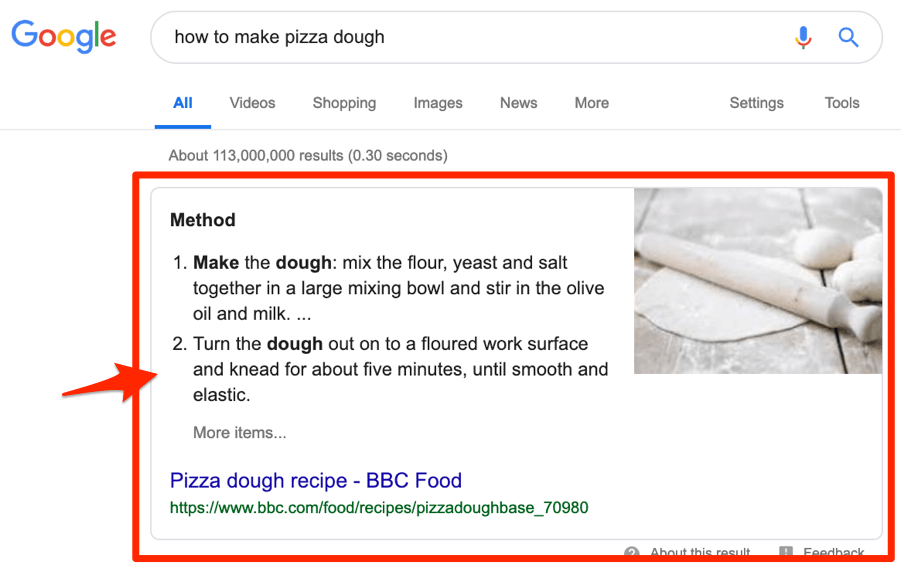The height and width of the screenshot is (572, 901).
Task: Select the All results tab
Action: [182, 103]
